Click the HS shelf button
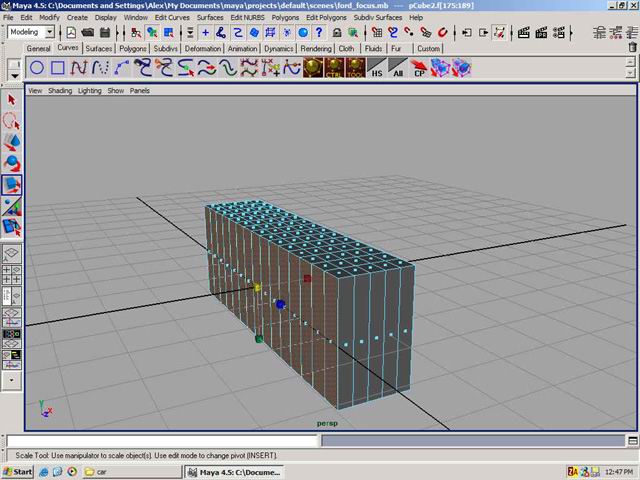640x480 pixels. coord(377,68)
